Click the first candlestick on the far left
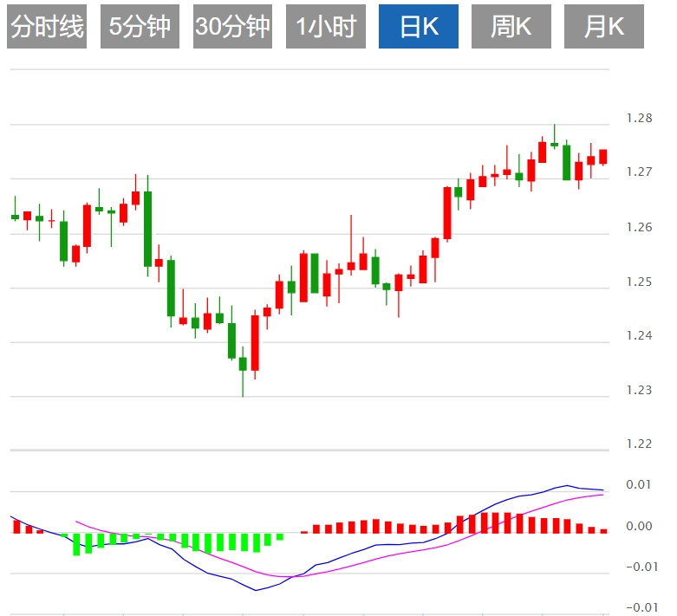 (x=15, y=217)
